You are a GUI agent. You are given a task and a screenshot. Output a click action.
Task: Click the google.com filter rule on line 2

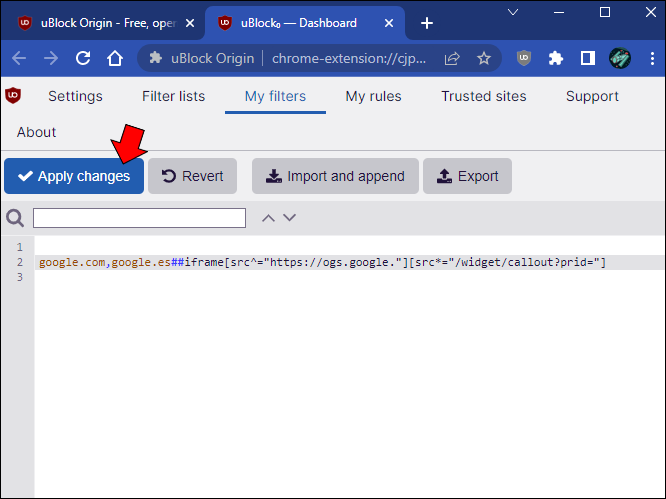coord(322,262)
